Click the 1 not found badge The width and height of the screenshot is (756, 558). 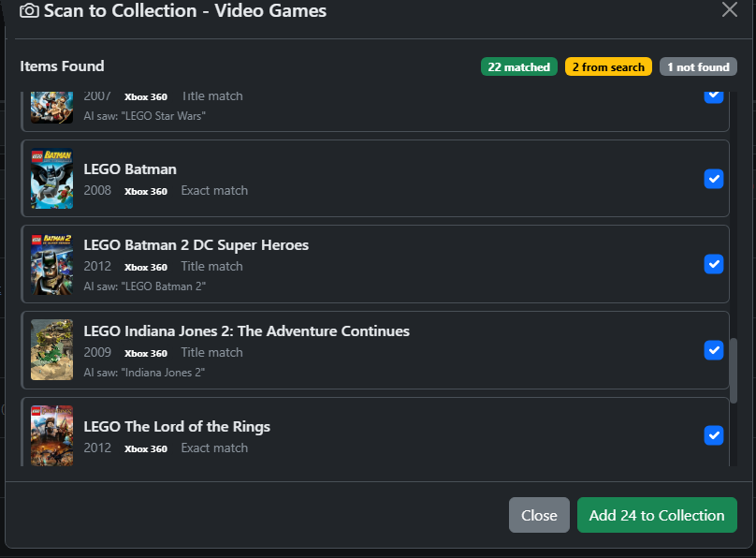click(698, 66)
